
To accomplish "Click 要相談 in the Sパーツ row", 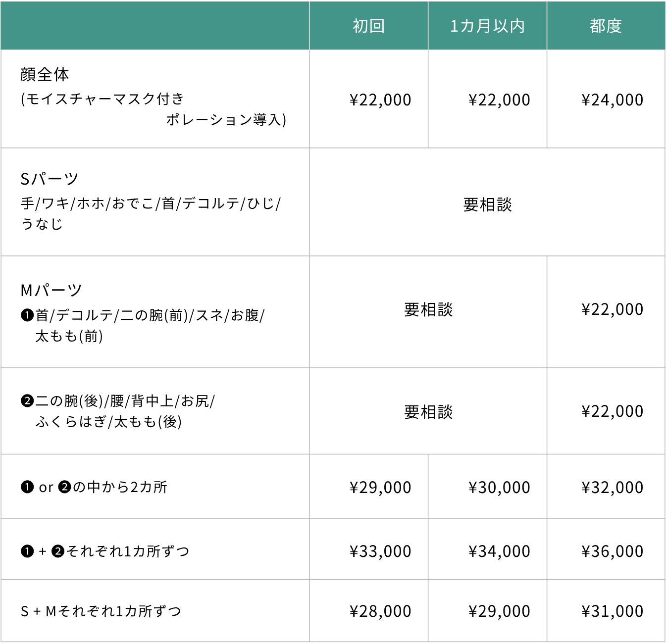I will 487,204.
